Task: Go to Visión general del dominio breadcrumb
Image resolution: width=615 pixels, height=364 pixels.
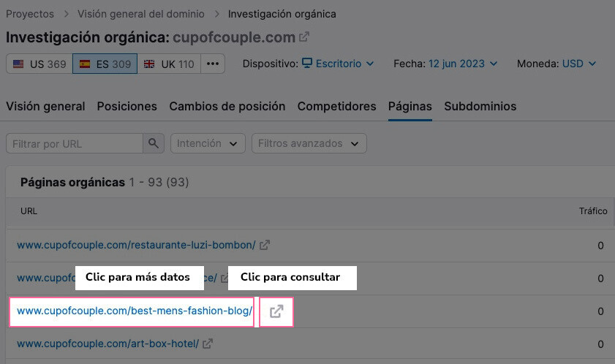Action: click(x=141, y=14)
